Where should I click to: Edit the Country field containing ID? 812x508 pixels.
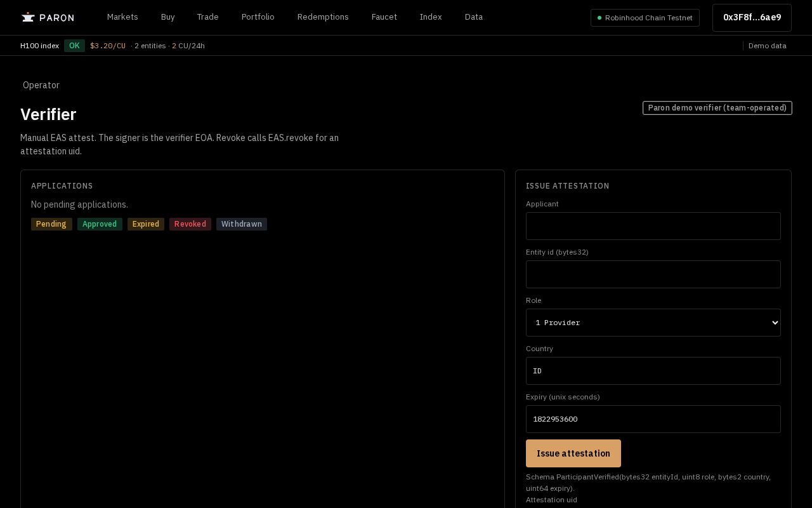653,371
